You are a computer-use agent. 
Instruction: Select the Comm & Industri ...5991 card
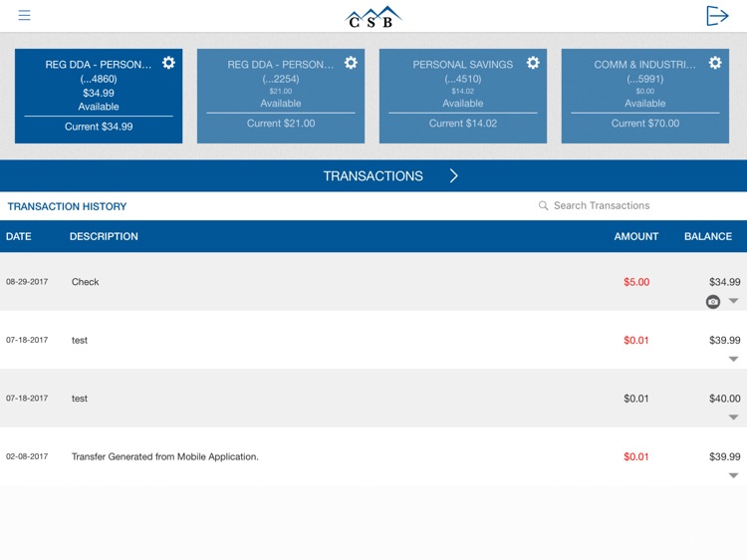tap(645, 96)
